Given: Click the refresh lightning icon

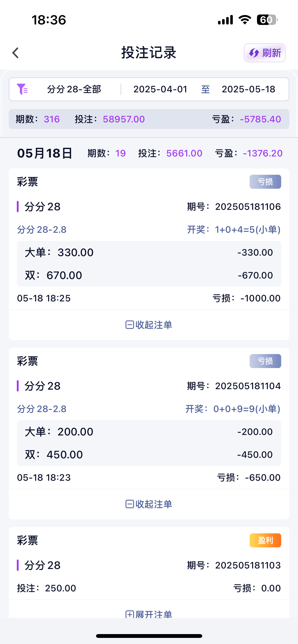Looking at the screenshot, I should (x=254, y=53).
